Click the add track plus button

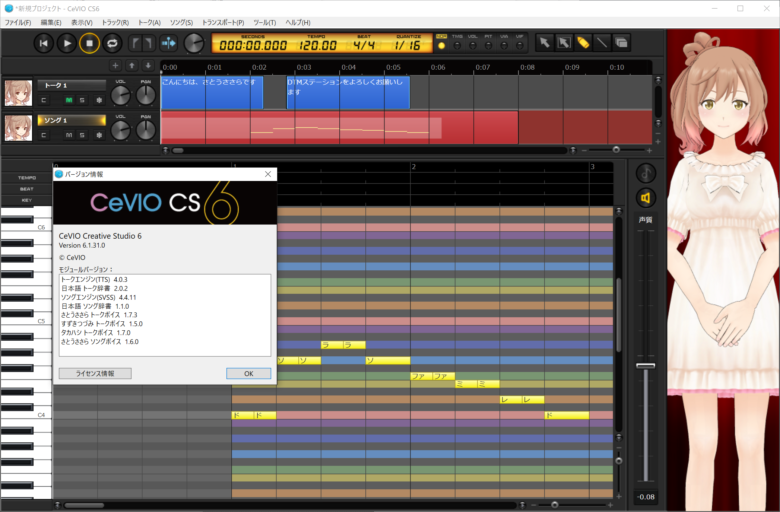pos(115,66)
